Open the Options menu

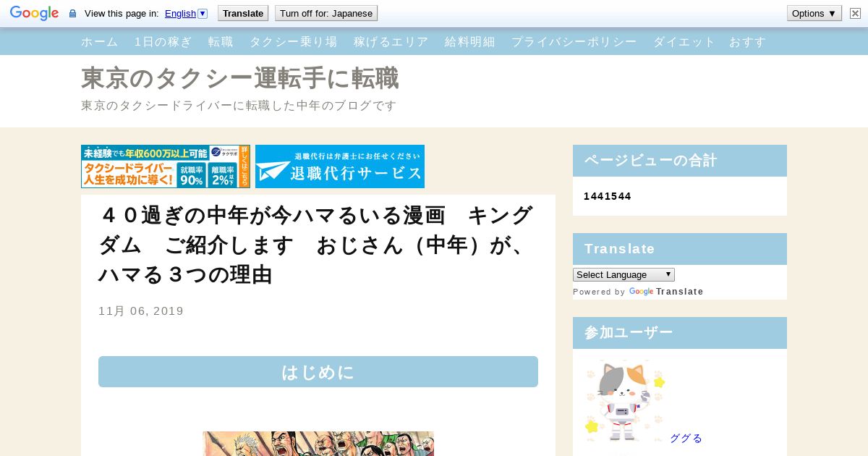tap(814, 13)
